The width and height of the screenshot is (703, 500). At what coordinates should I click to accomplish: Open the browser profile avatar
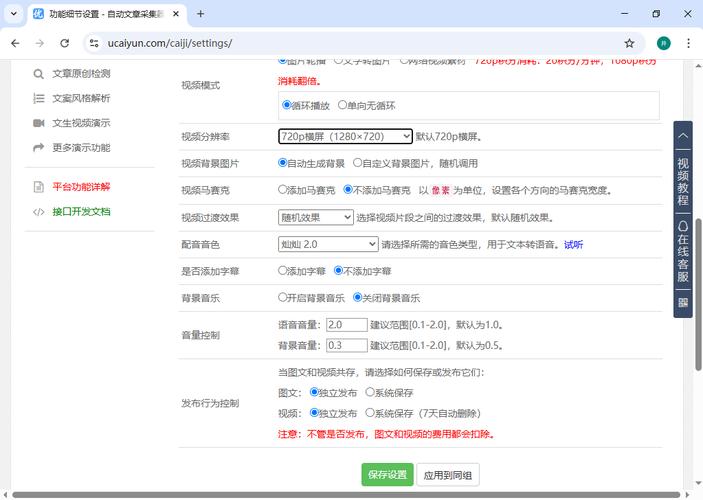[663, 43]
